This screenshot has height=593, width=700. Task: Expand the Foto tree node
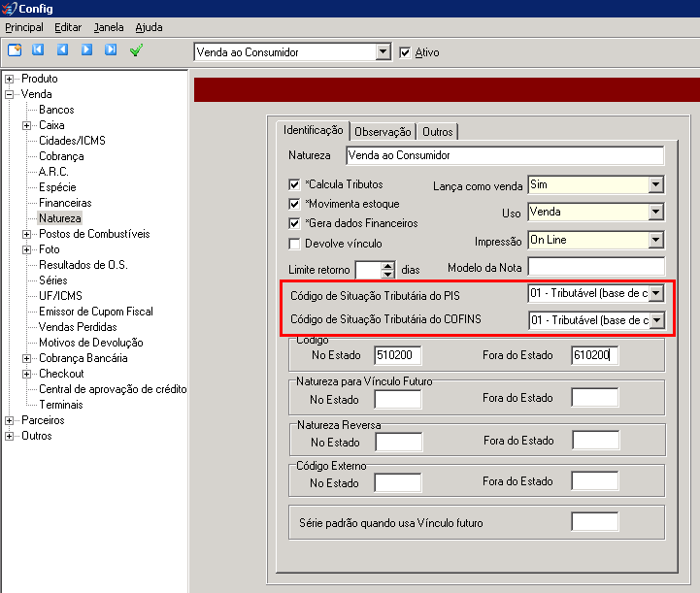(26, 249)
